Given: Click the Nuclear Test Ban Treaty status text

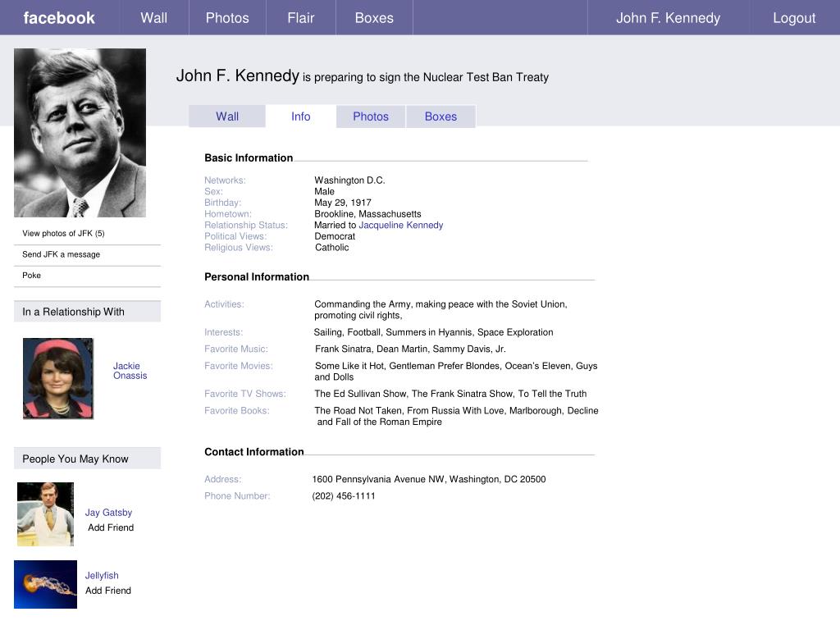Looking at the screenshot, I should pos(426,77).
